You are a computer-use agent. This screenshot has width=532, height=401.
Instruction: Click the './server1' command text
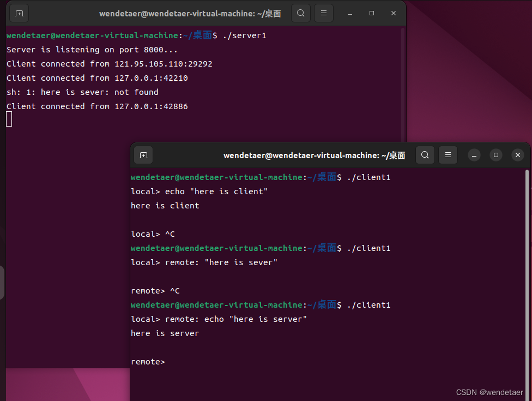[x=244, y=35]
